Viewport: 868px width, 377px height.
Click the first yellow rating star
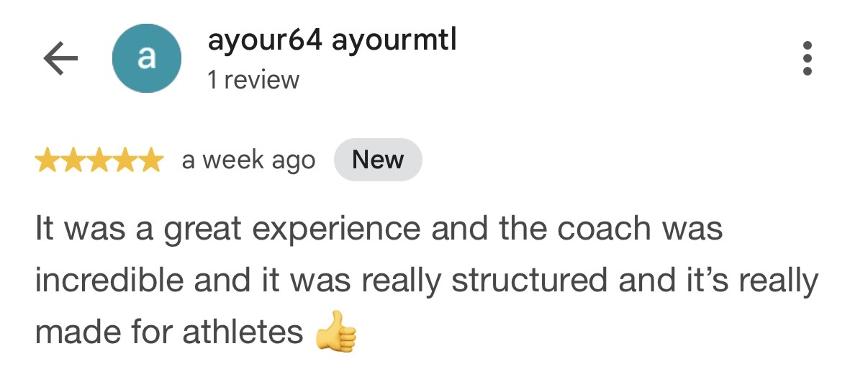(x=47, y=160)
